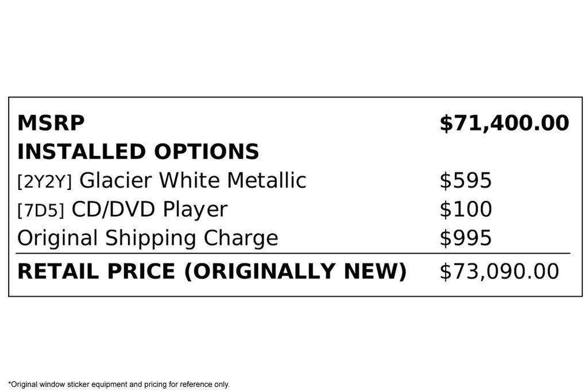Click the word Metallic in paint option

[266, 180]
